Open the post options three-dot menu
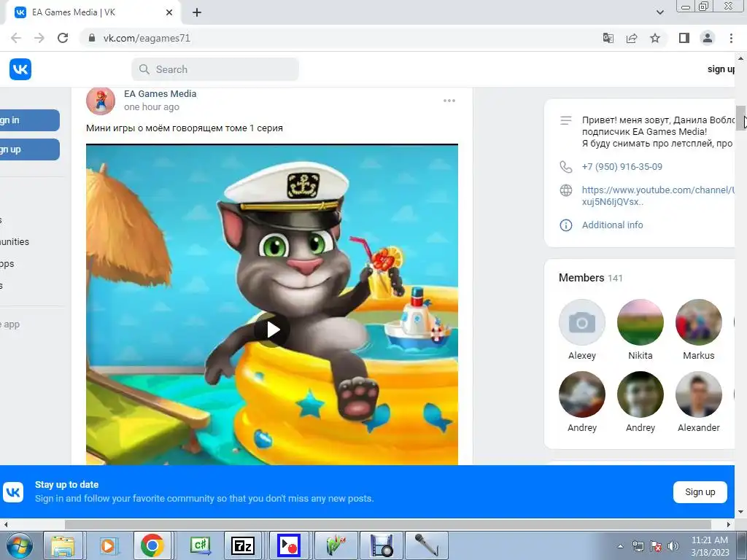 click(x=449, y=101)
